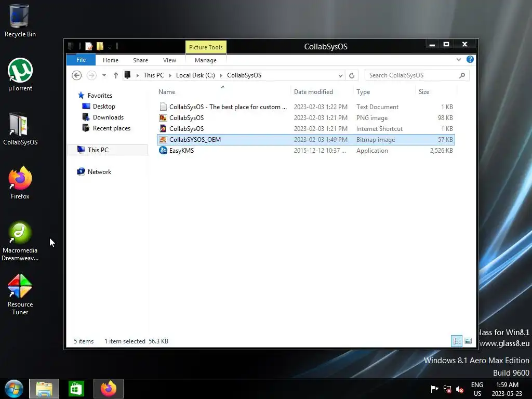
Task: Open the Recycle Bin desktop icon
Action: pyautogui.click(x=20, y=20)
